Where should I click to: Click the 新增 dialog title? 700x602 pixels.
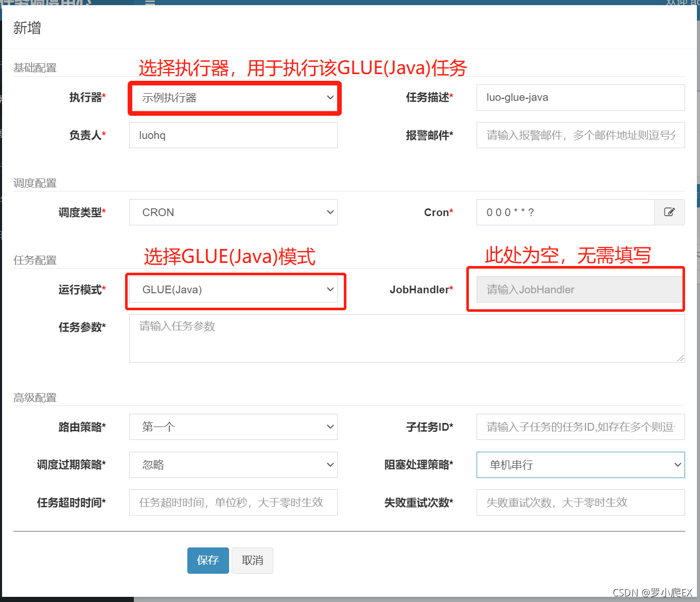(x=27, y=28)
